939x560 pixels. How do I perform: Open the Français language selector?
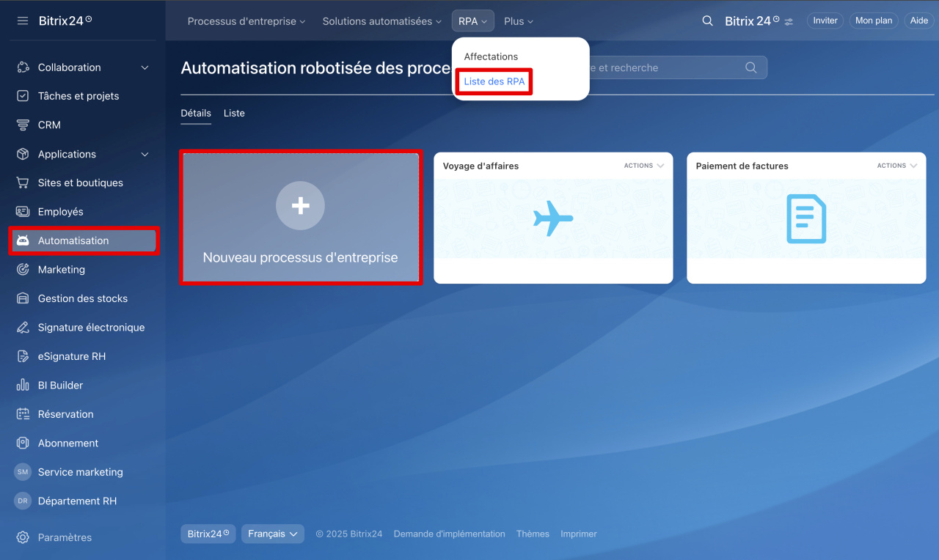273,534
